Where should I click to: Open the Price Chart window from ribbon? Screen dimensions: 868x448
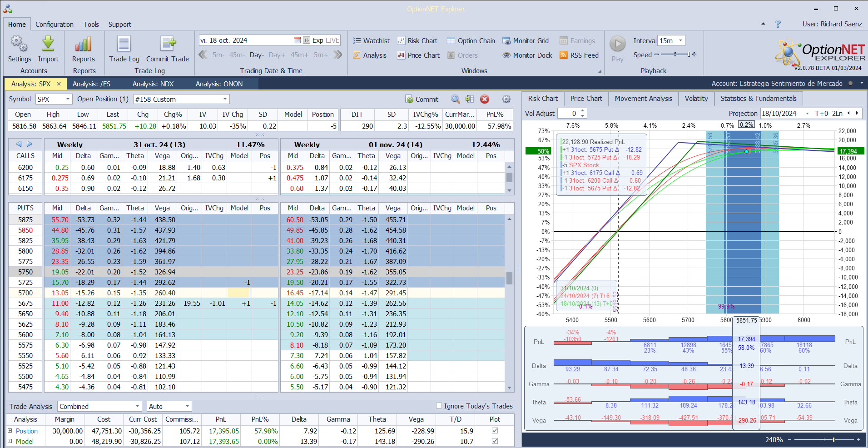(x=418, y=55)
